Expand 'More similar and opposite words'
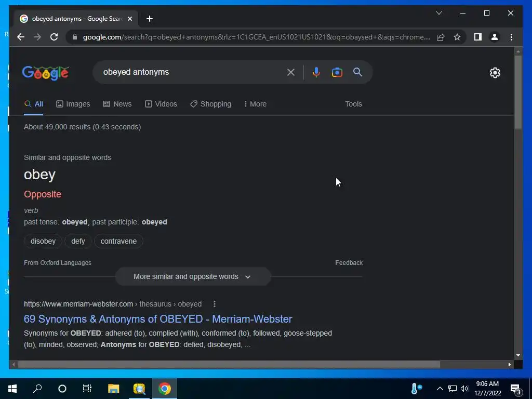Image resolution: width=532 pixels, height=399 pixels. (193, 276)
